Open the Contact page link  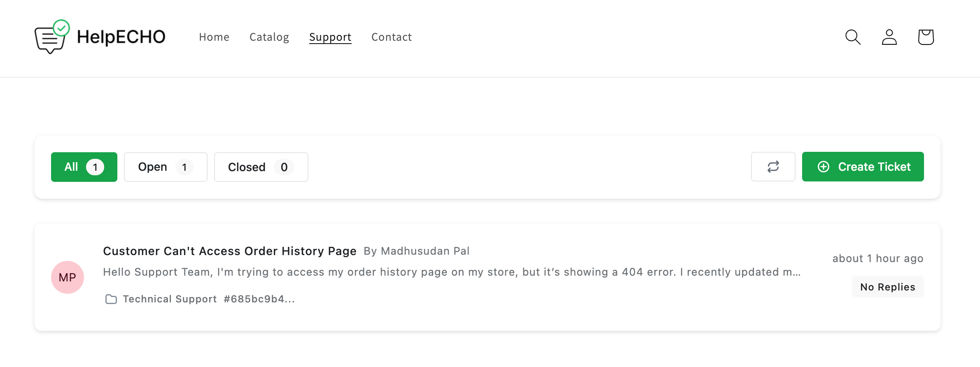point(392,37)
